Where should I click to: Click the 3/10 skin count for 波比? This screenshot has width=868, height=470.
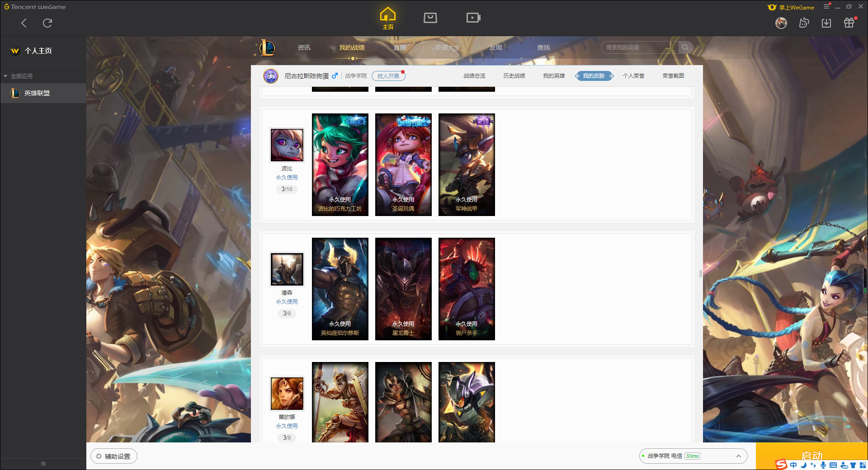tap(287, 189)
